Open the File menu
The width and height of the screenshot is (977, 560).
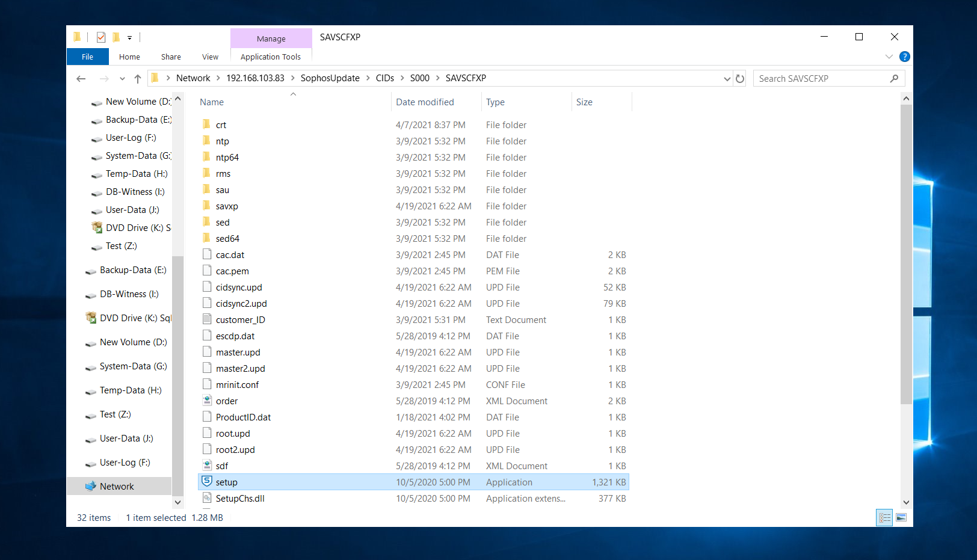pyautogui.click(x=87, y=57)
